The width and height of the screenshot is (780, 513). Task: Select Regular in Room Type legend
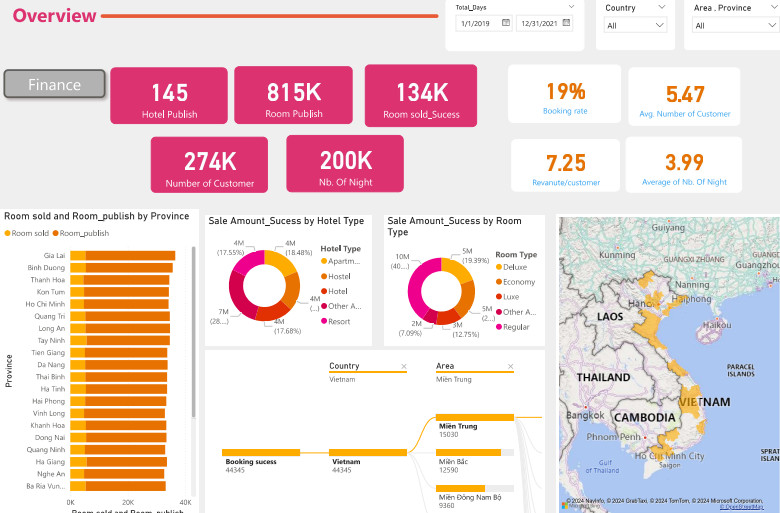tap(513, 327)
